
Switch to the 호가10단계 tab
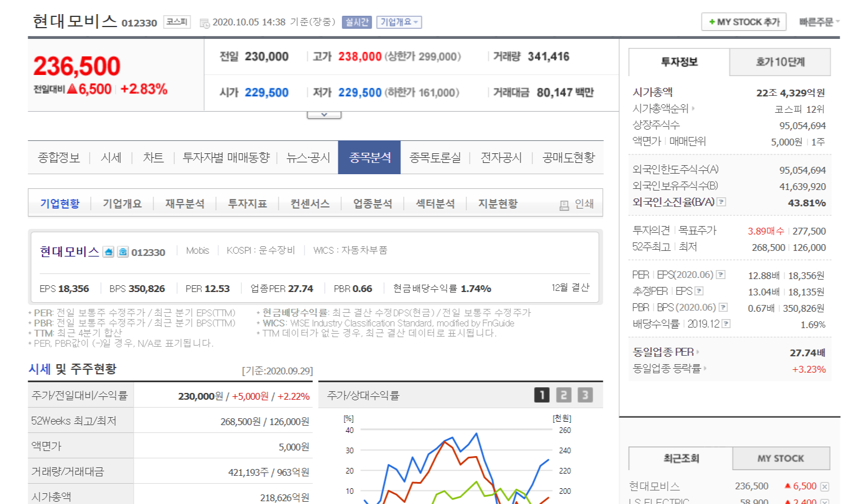click(780, 62)
